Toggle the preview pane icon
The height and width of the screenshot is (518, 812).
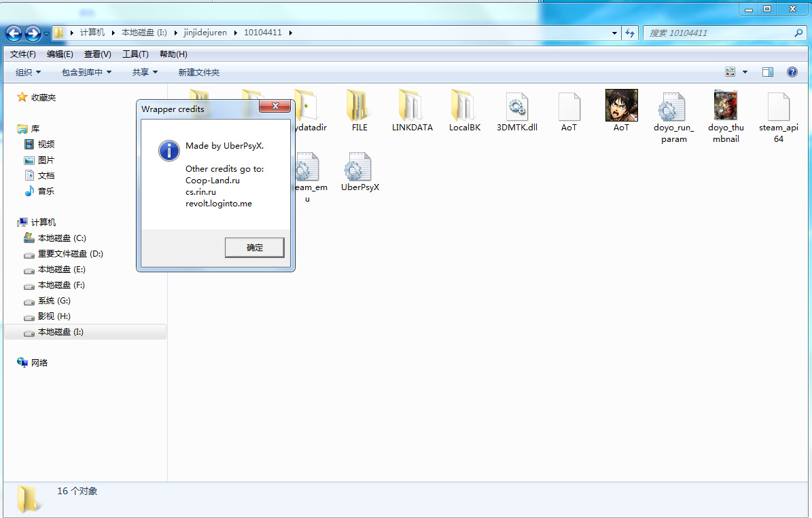pos(768,72)
